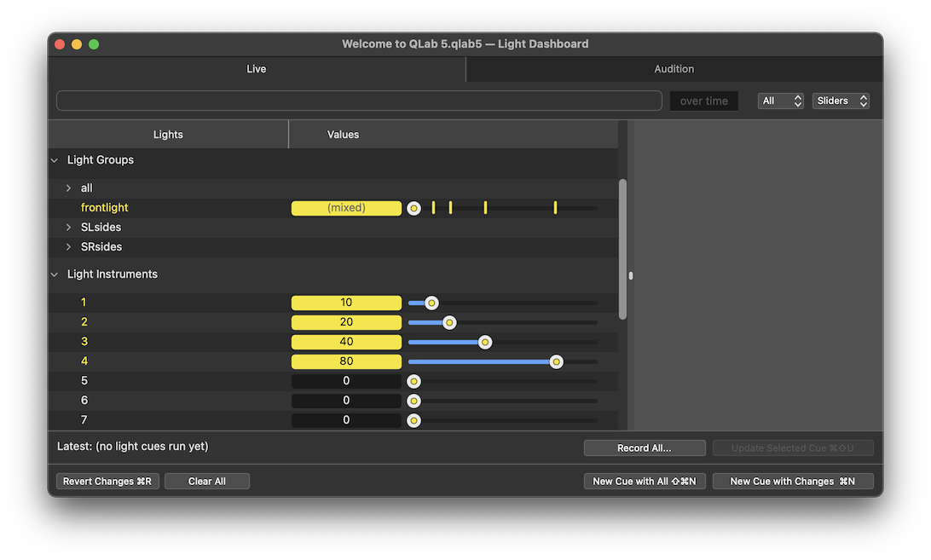Click the value field of instrument 3
Image resolution: width=931 pixels, height=560 pixels.
pyautogui.click(x=346, y=342)
